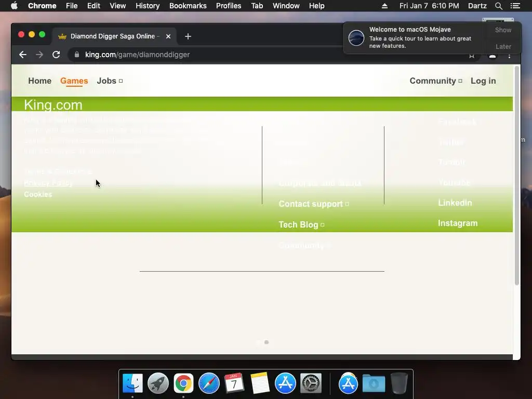The image size is (532, 399).
Task: Open the Tab menu
Action: click(257, 6)
